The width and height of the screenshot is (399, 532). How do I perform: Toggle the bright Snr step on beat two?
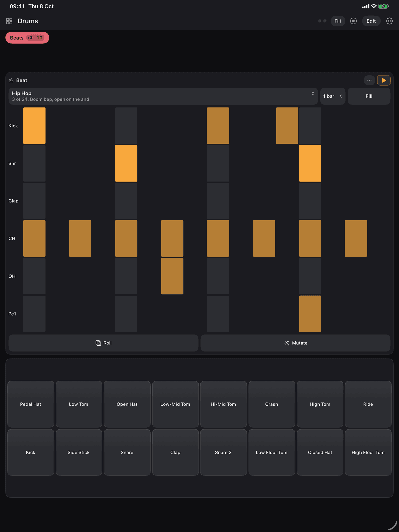pos(126,163)
